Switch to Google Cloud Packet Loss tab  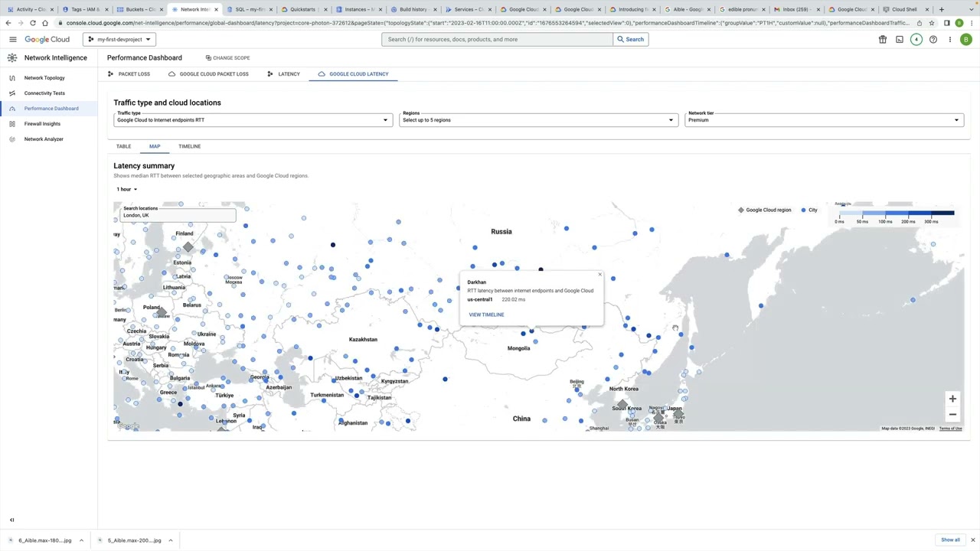coord(208,74)
